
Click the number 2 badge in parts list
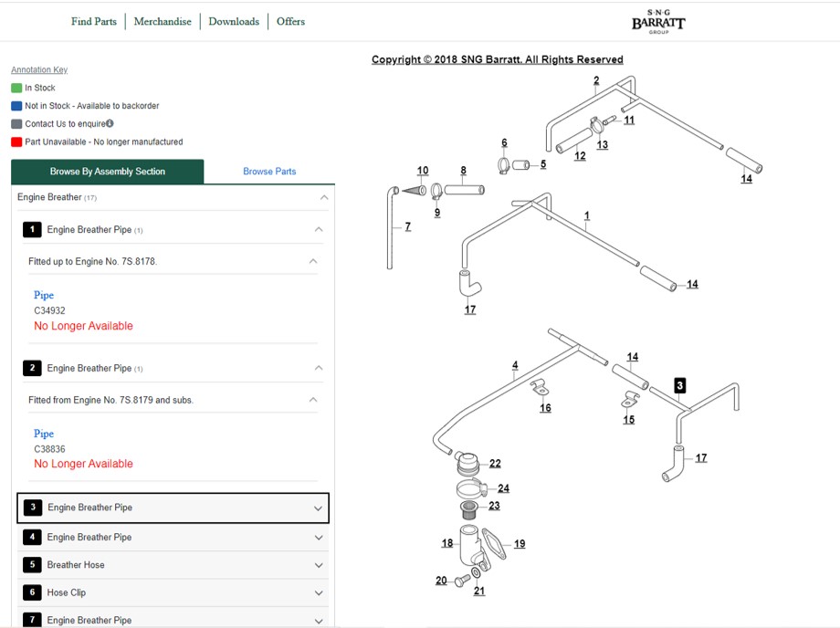pyautogui.click(x=32, y=368)
